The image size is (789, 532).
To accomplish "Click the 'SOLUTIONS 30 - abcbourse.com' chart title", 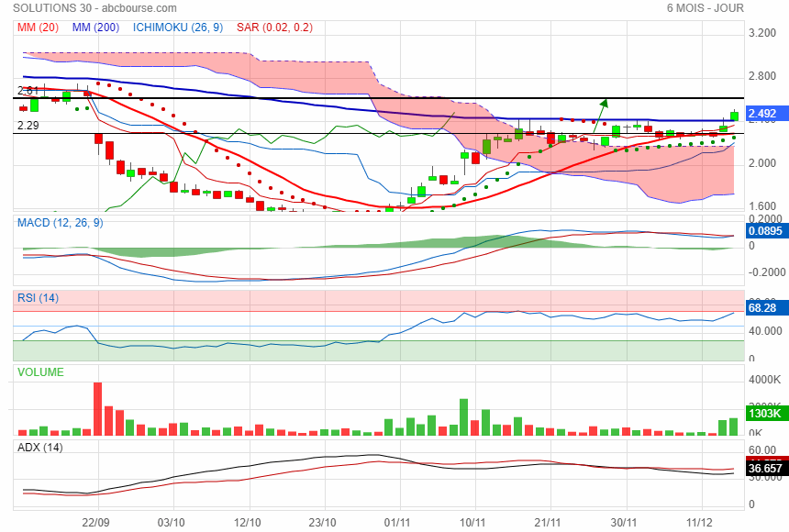I will [x=94, y=8].
